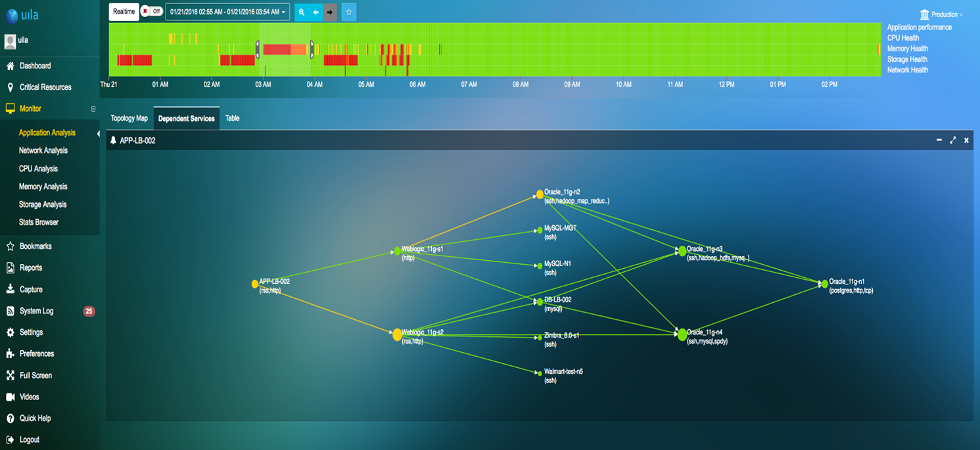Enter Full Screen mode from the sidebar
The image size is (980, 450).
[x=35, y=376]
